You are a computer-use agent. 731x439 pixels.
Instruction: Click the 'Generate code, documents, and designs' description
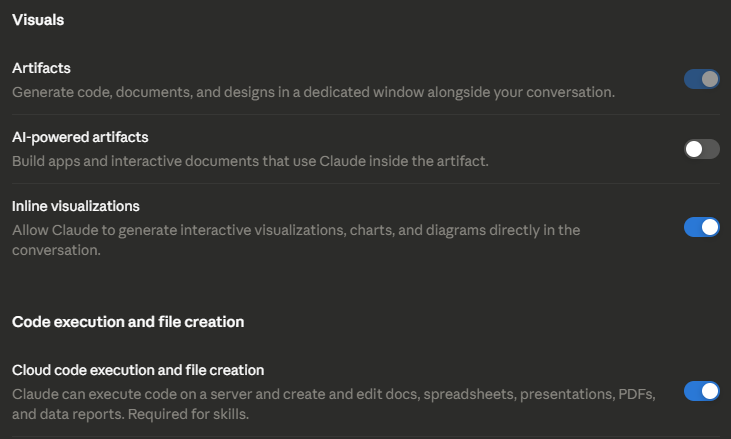(313, 92)
